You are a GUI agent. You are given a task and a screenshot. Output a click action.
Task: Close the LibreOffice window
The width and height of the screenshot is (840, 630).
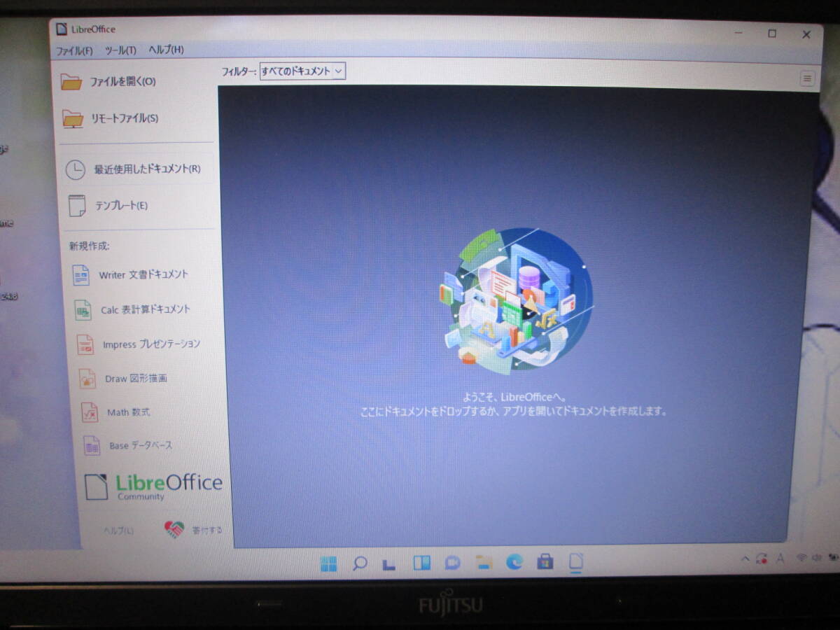coord(806,34)
